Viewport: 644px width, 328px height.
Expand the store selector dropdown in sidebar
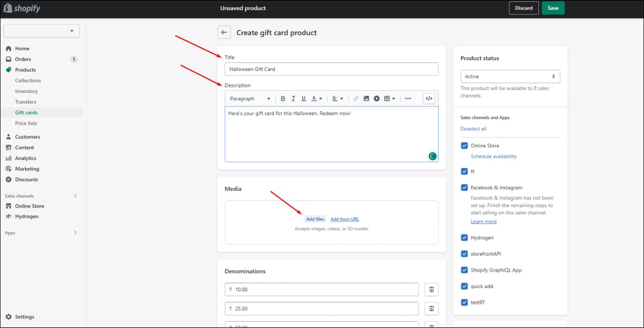pyautogui.click(x=41, y=31)
